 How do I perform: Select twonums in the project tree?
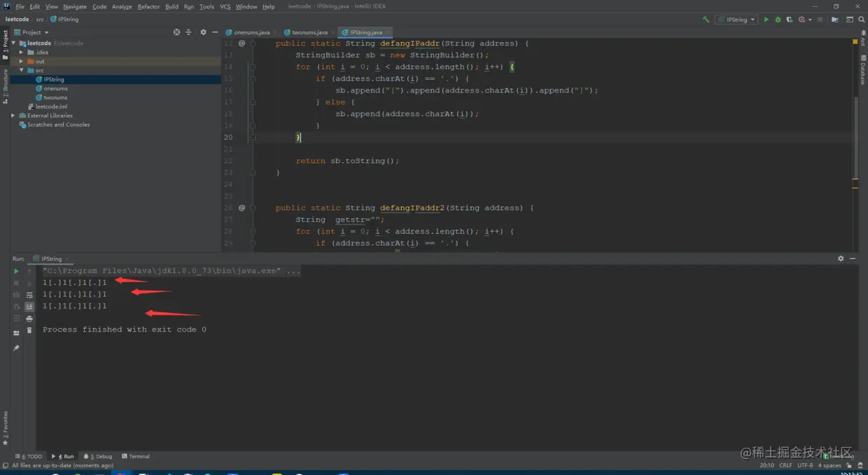tap(55, 98)
